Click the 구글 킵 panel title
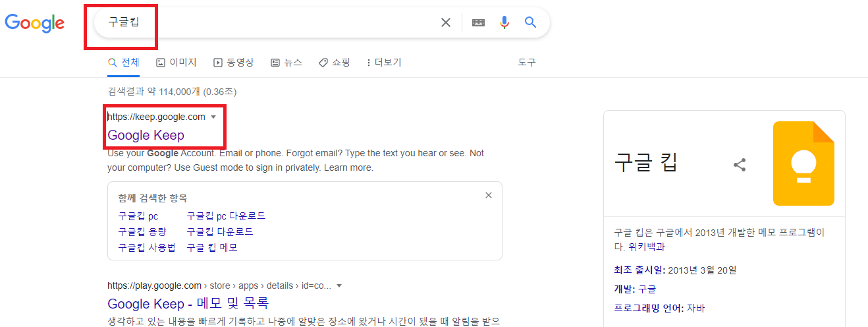868x327 pixels. point(646,162)
